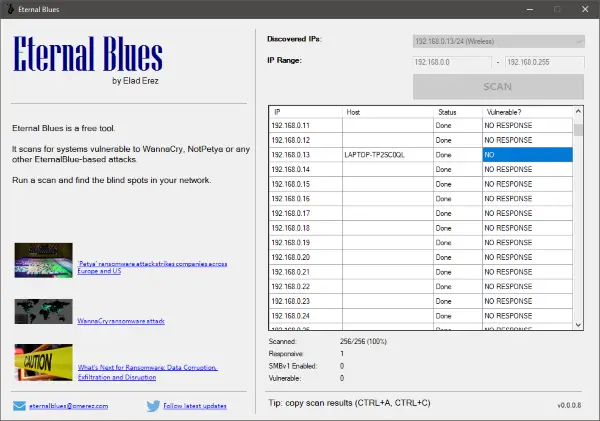This screenshot has width=600, height=421.
Task: Click the IP Range end field 192.168.0.255
Action: [x=545, y=62]
